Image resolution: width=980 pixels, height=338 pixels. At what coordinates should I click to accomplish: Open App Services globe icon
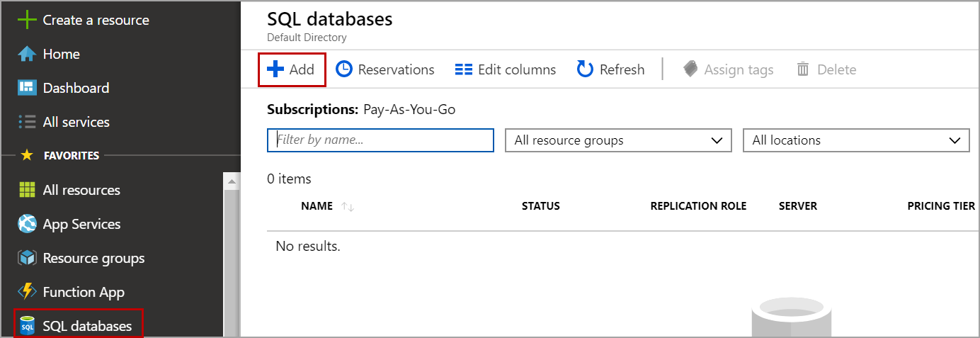tap(27, 224)
